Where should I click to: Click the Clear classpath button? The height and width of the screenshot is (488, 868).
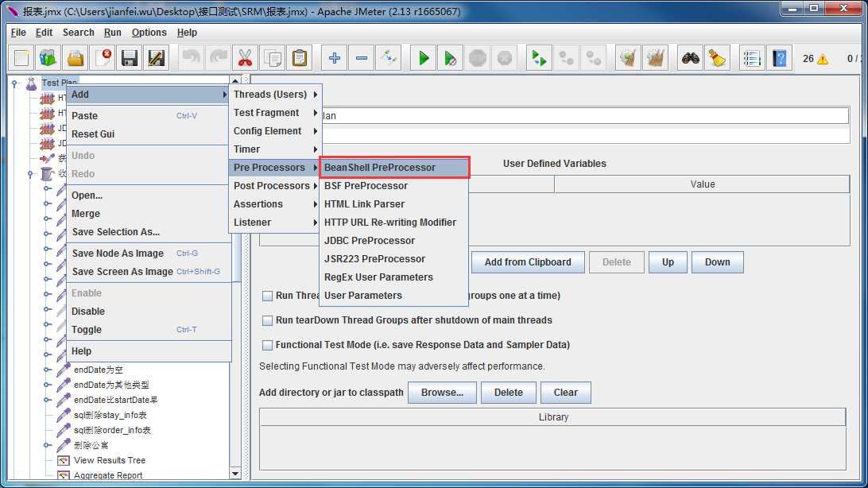click(x=566, y=393)
